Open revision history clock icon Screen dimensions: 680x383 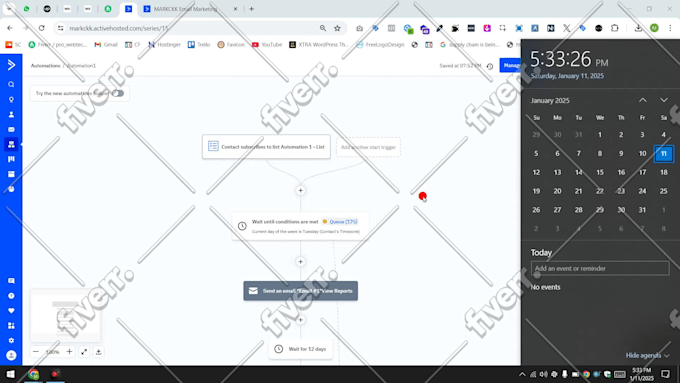[x=490, y=66]
